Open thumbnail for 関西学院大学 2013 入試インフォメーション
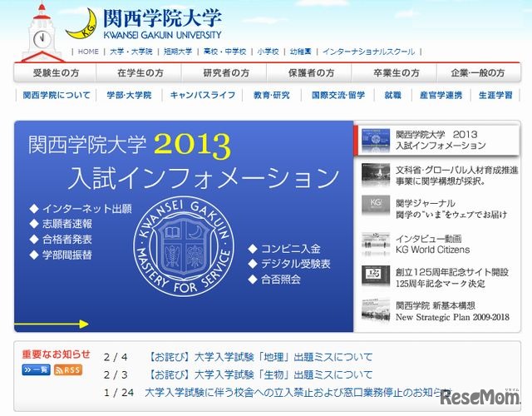 [376, 141]
